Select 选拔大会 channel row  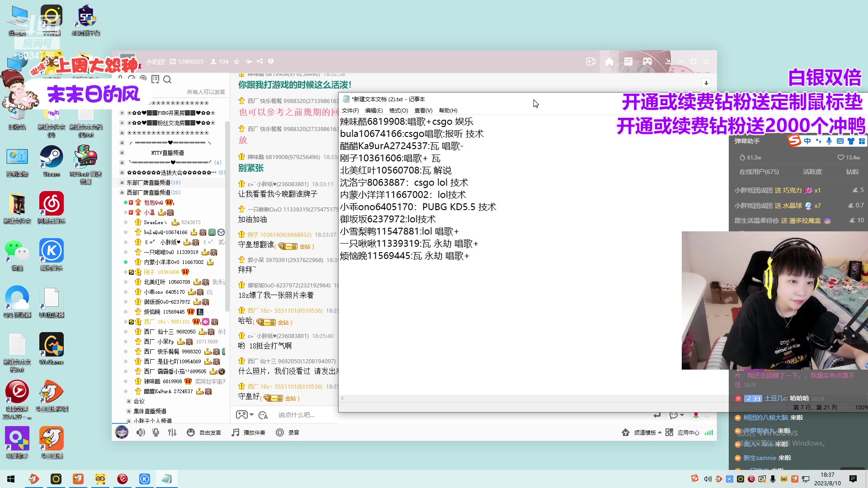[x=172, y=173]
